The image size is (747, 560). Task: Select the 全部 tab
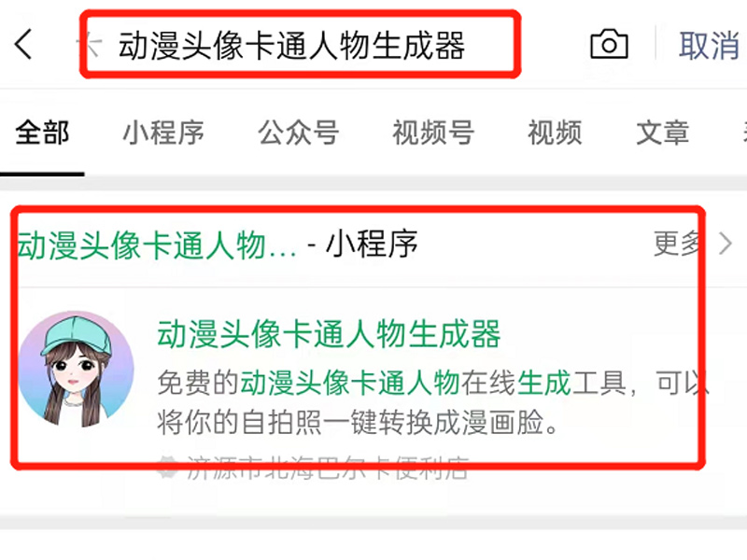point(42,133)
